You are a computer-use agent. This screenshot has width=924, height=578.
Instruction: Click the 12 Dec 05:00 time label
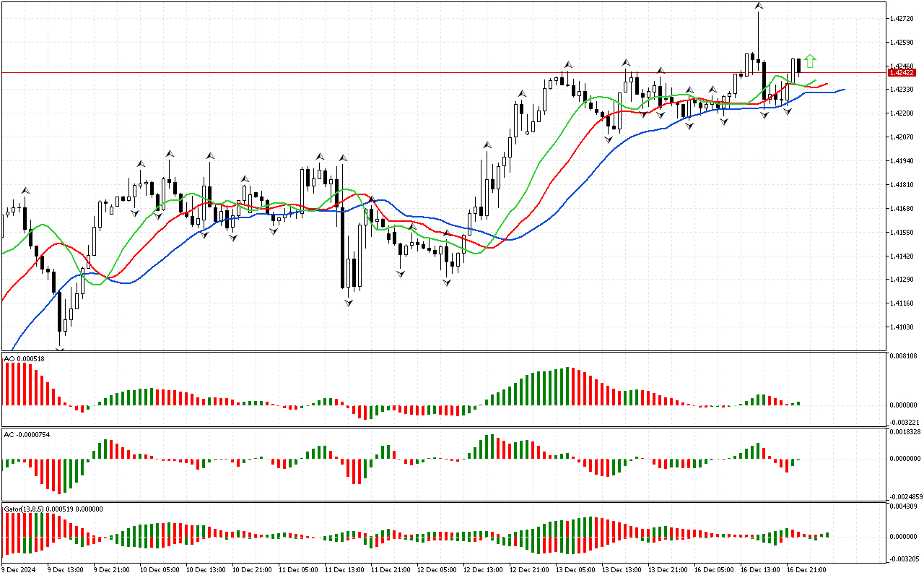[437, 570]
